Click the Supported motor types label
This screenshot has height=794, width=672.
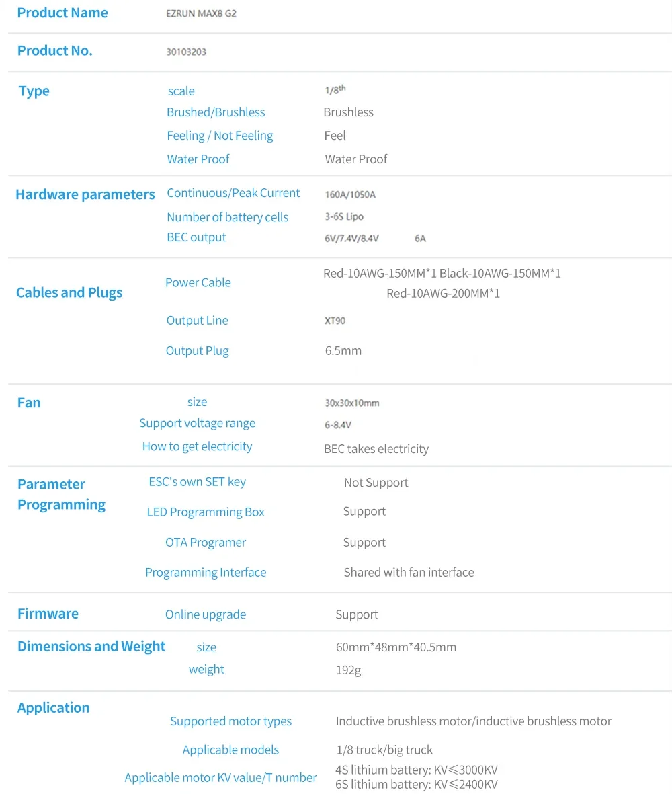pos(230,721)
